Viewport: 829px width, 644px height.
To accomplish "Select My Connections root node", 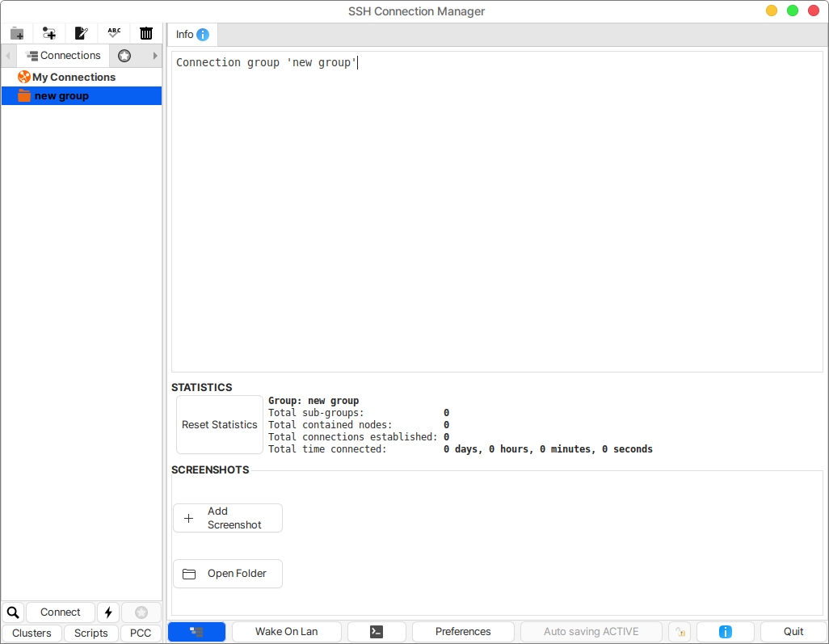I will point(74,78).
